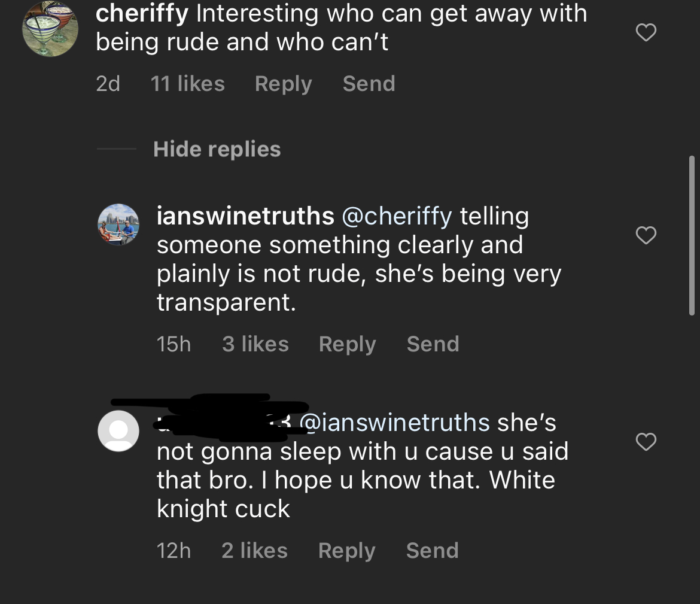Like cheriffy's comment with the heart icon
This screenshot has height=604, width=700.
pos(646,32)
